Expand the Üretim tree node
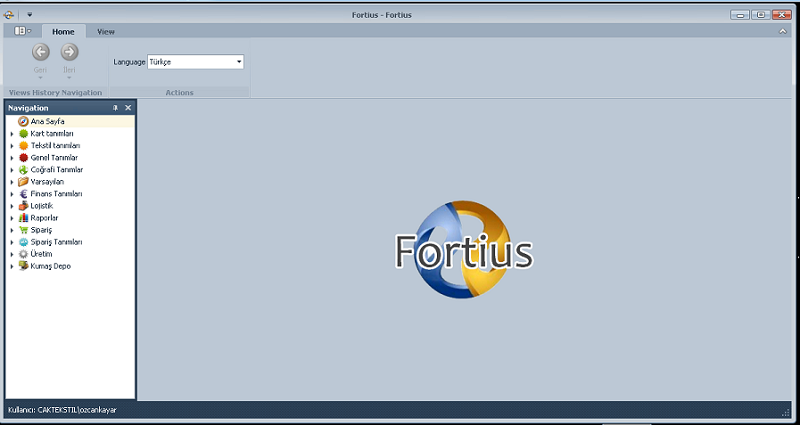This screenshot has height=425, width=800. point(12,254)
